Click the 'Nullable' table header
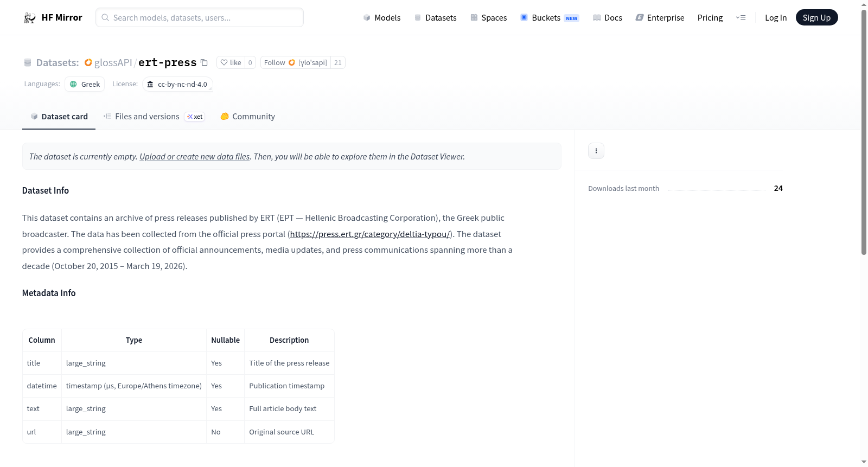Screen dimensions: 868x467 coord(226,340)
